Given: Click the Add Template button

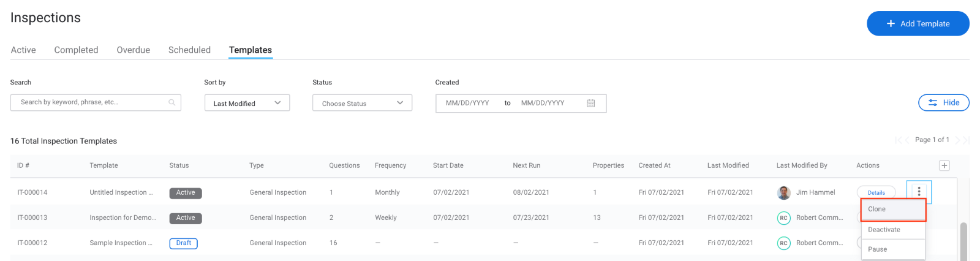Looking at the screenshot, I should [x=918, y=23].
